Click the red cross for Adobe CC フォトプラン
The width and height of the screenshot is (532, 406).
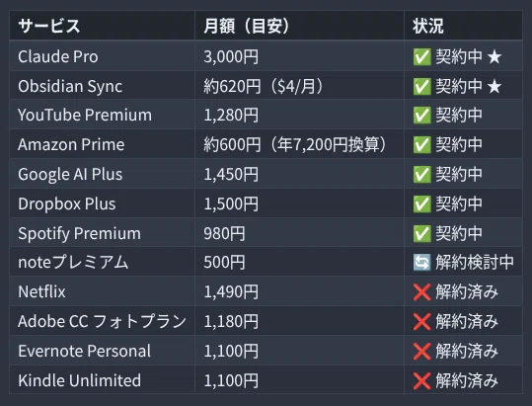[x=421, y=321]
